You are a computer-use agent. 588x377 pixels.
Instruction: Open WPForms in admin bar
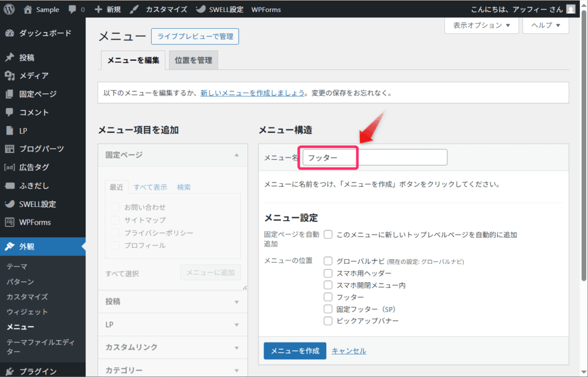pos(266,9)
